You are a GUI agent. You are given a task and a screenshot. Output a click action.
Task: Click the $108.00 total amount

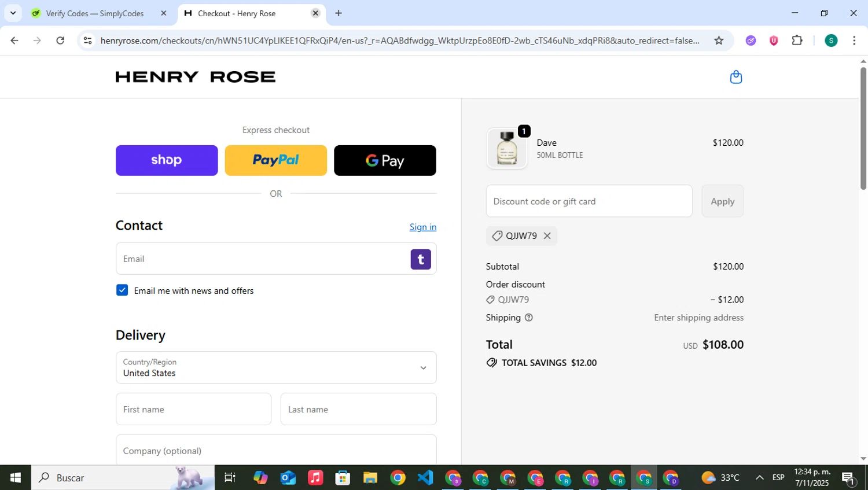tap(723, 345)
